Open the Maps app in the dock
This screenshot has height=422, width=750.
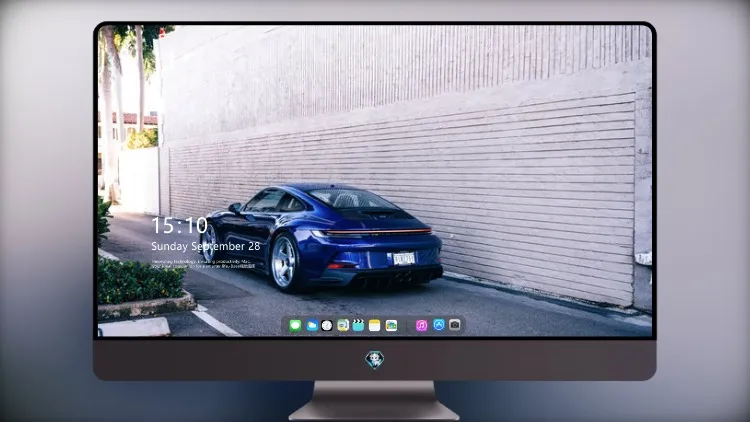tap(342, 326)
